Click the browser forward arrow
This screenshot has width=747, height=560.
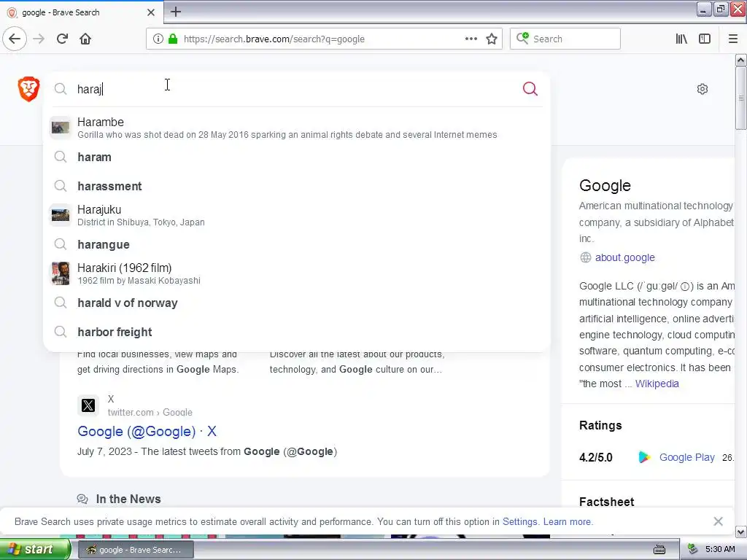(39, 39)
